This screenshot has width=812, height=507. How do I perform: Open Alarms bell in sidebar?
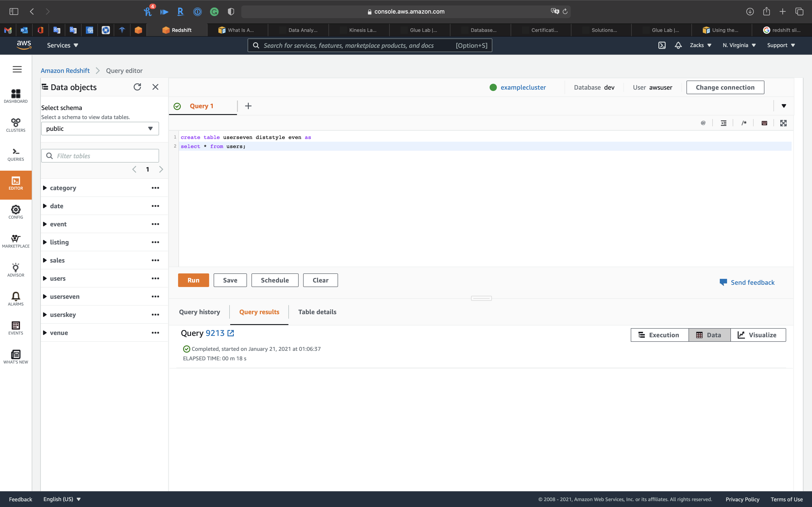pos(16,299)
